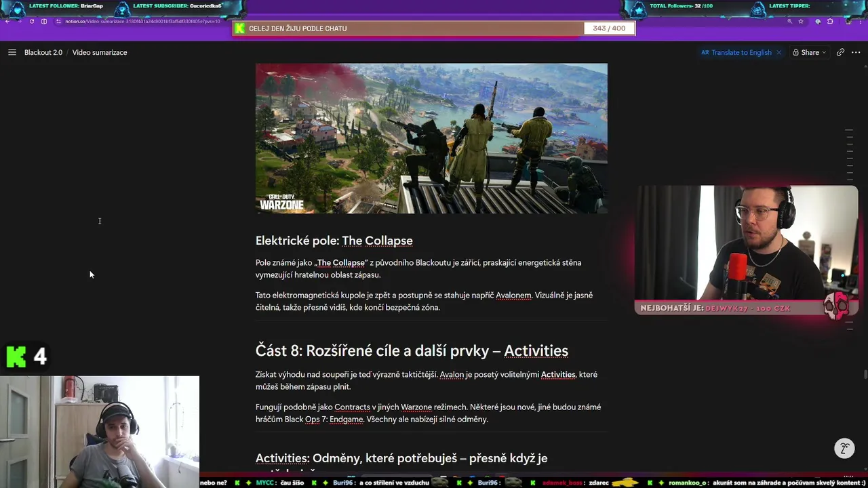
Task: Open the browser reading mode icon
Action: click(x=44, y=22)
